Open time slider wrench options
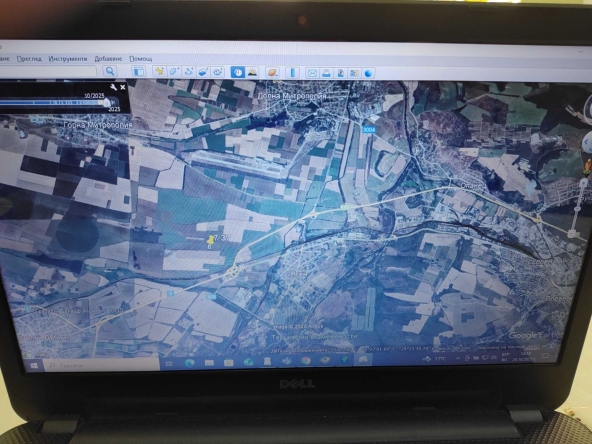592x444 pixels. pos(114,88)
